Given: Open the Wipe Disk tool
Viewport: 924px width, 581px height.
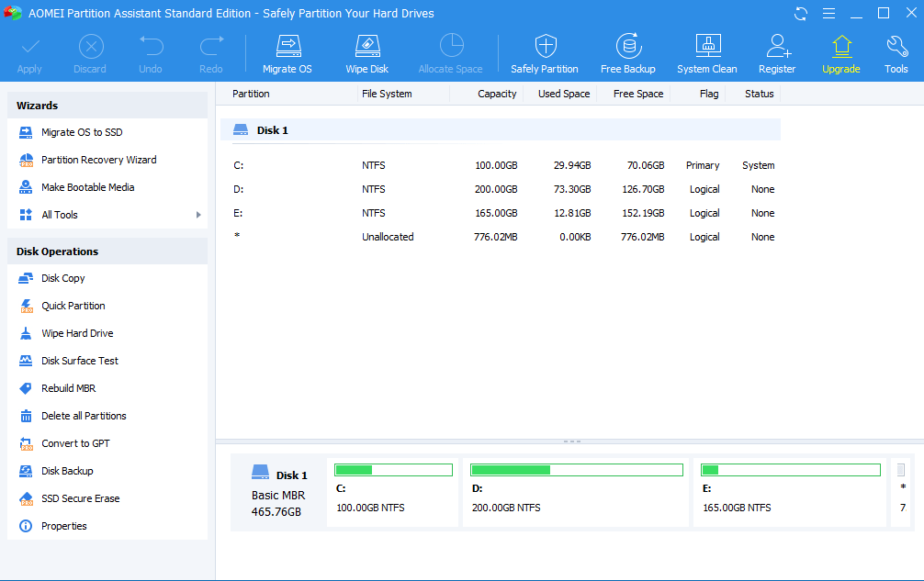Looking at the screenshot, I should click(x=366, y=50).
